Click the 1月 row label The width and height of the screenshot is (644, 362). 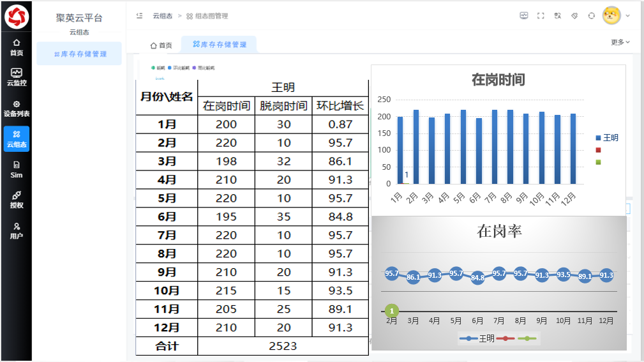167,124
